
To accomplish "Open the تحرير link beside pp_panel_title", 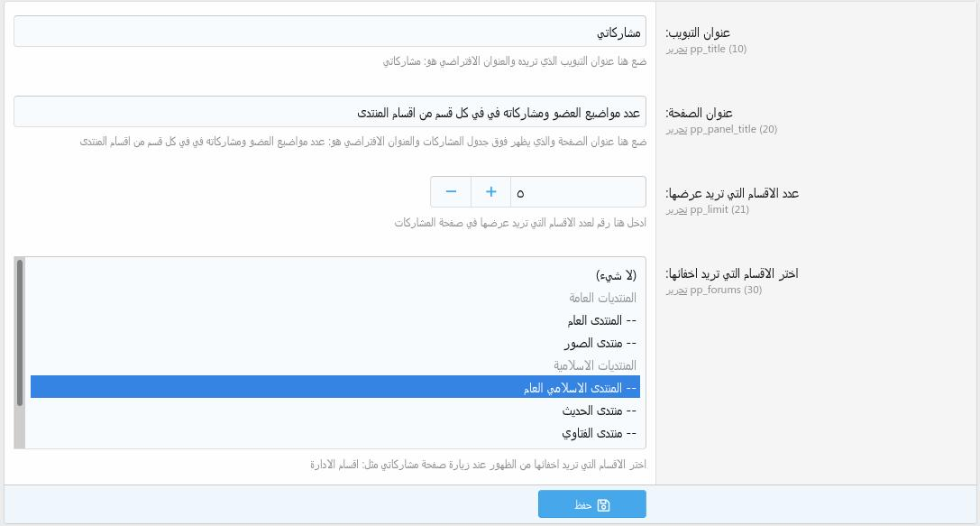I will point(677,129).
